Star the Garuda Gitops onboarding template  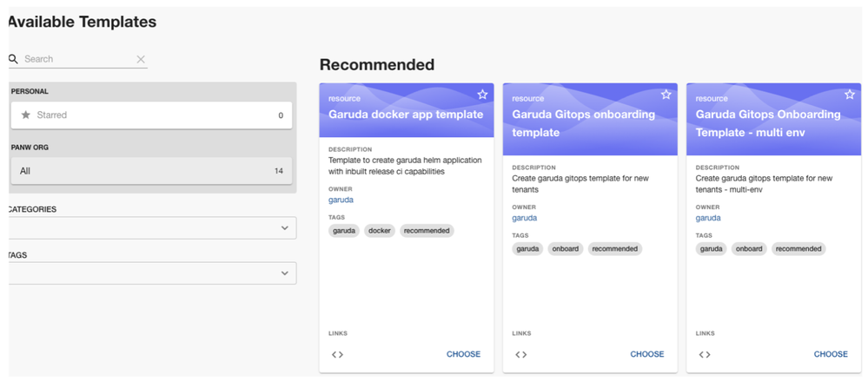coord(666,94)
